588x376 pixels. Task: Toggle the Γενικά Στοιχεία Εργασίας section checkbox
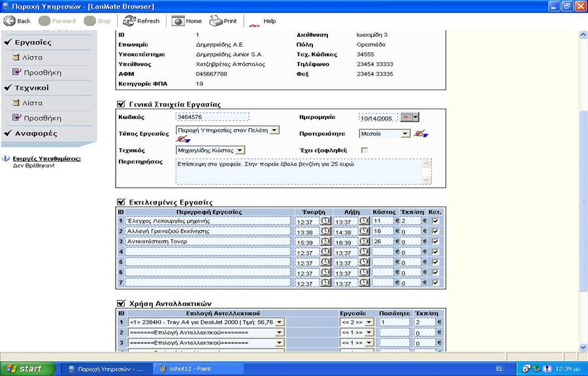point(121,104)
